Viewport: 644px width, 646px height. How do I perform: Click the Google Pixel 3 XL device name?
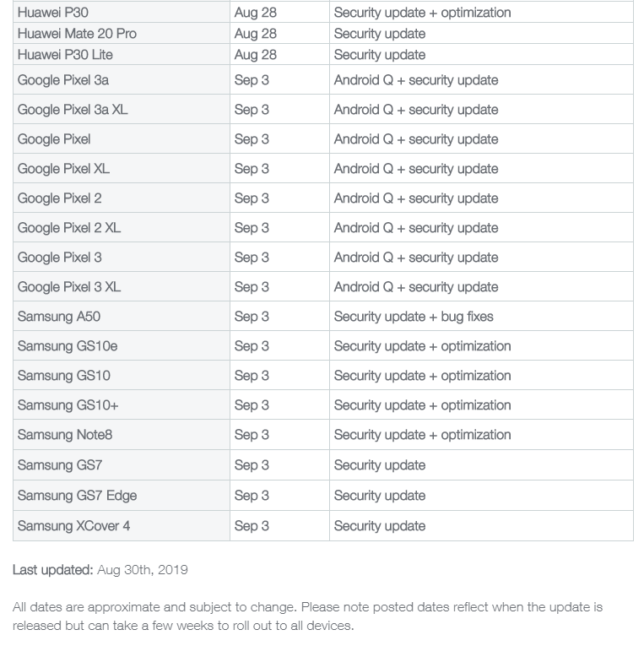[69, 287]
